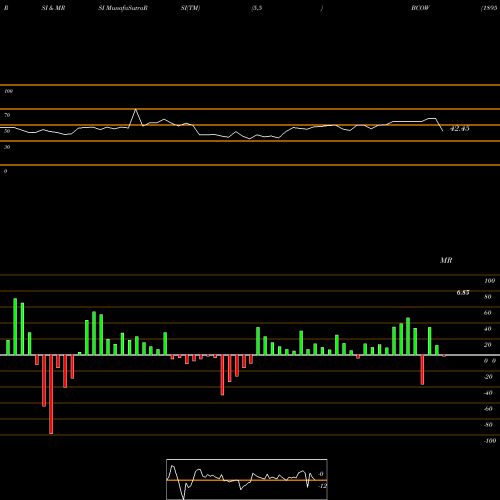The height and width of the screenshot is (500, 500).
Task: Click the -40 label on the MR scale
Action: 488,393
